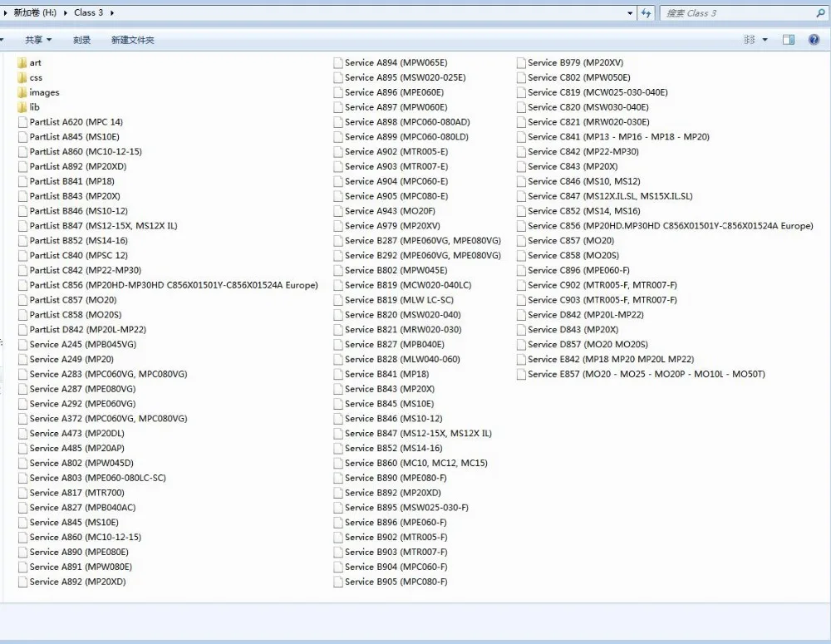Click the 新建文件夹 new folder button
831x644 pixels.
(x=132, y=40)
